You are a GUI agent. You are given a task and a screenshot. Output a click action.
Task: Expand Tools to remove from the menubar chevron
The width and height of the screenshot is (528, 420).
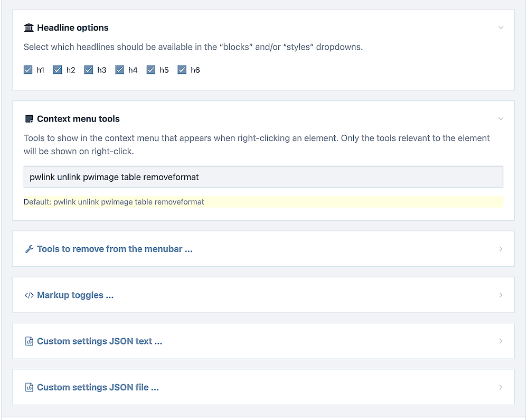(501, 249)
